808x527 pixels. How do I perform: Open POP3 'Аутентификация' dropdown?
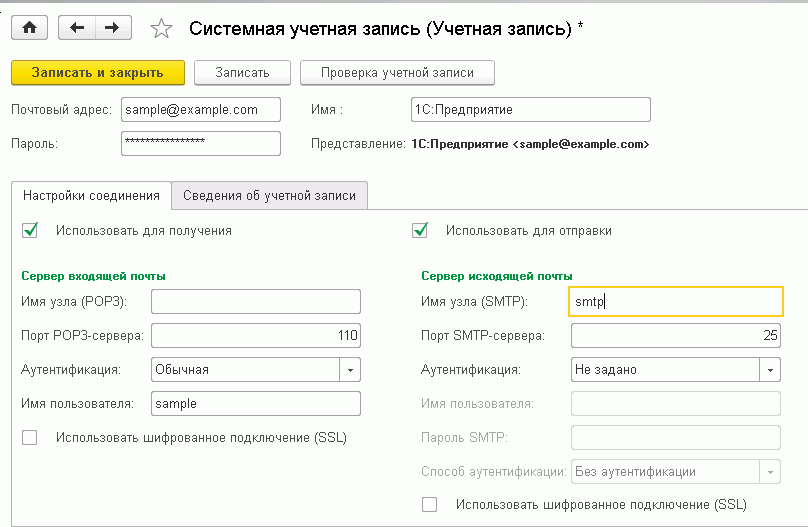pyautogui.click(x=350, y=369)
